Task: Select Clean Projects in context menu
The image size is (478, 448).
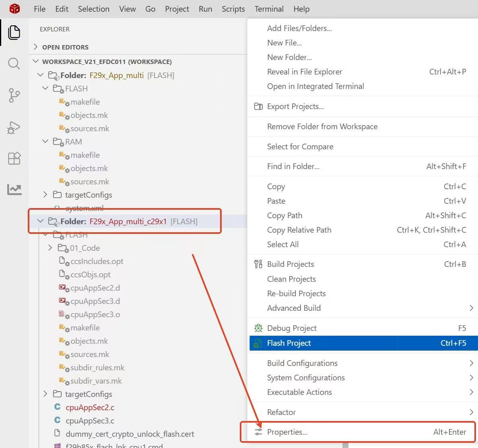Action: (363, 279)
